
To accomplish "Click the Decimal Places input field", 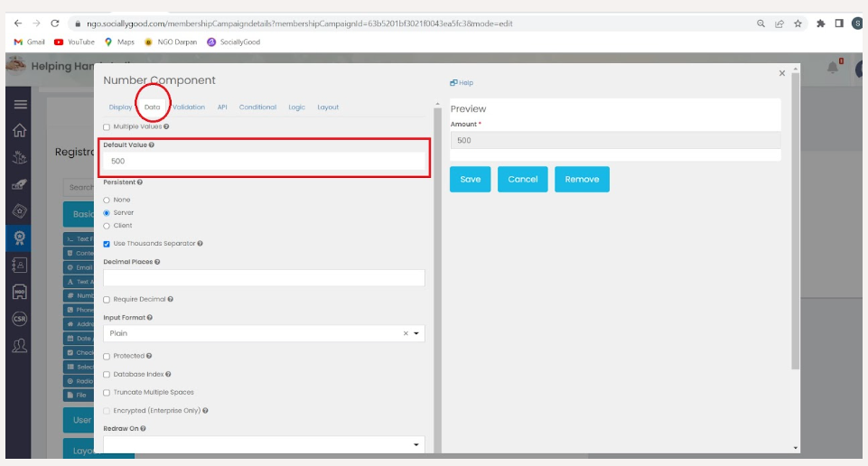I will (264, 278).
